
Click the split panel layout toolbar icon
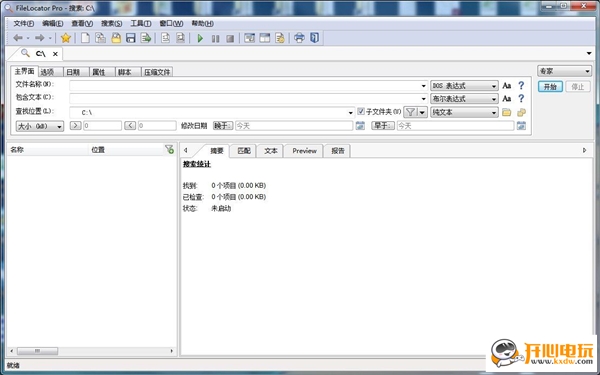pos(265,38)
